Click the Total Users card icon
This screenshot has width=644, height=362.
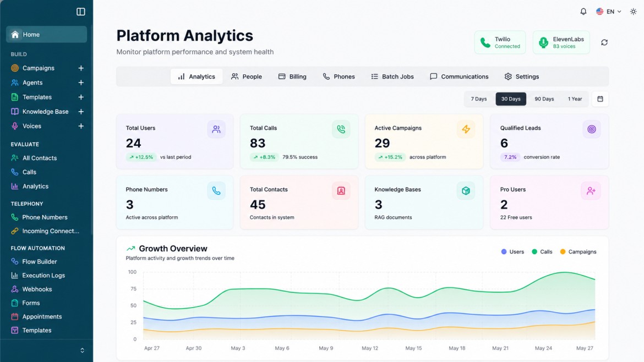click(216, 129)
